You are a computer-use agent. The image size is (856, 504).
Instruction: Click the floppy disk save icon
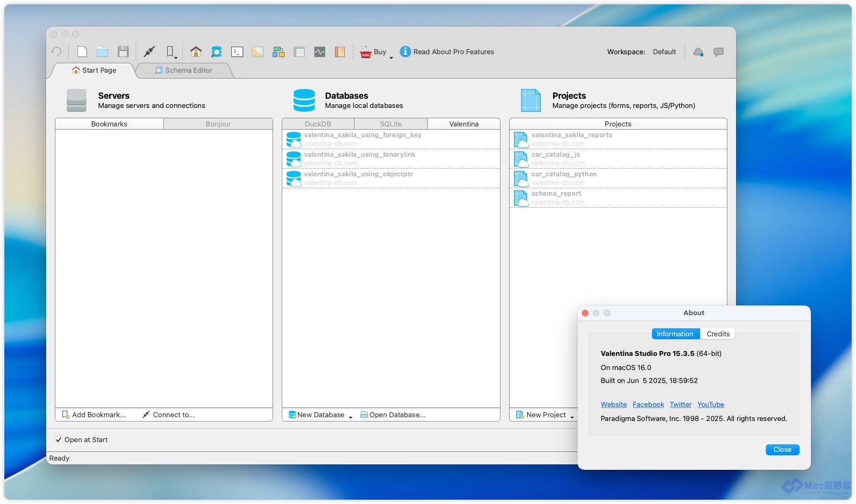(x=123, y=52)
